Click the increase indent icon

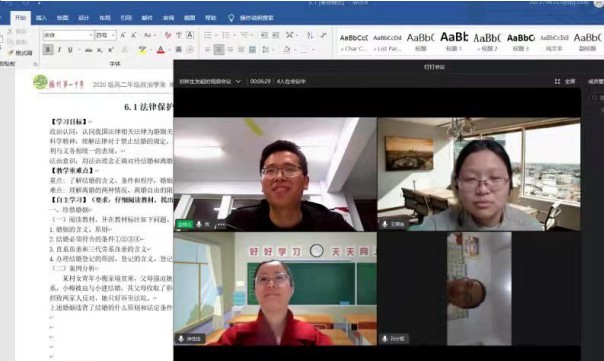[x=276, y=35]
